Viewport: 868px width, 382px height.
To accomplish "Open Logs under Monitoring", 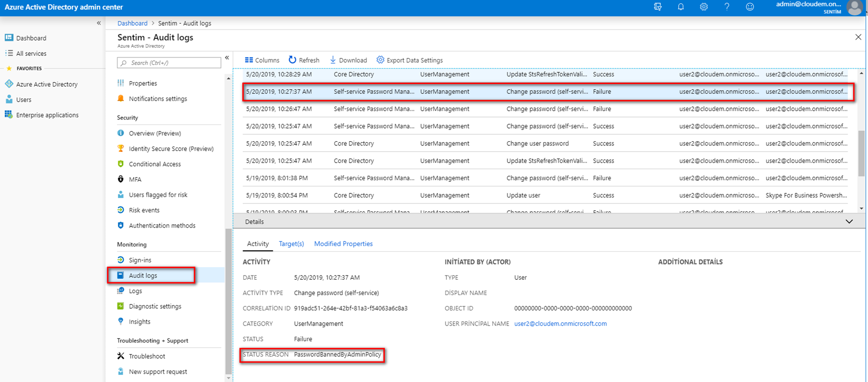I will point(135,291).
